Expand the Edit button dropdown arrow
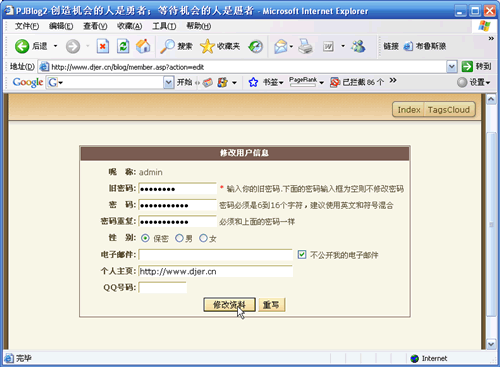500x367 pixels. [x=343, y=46]
